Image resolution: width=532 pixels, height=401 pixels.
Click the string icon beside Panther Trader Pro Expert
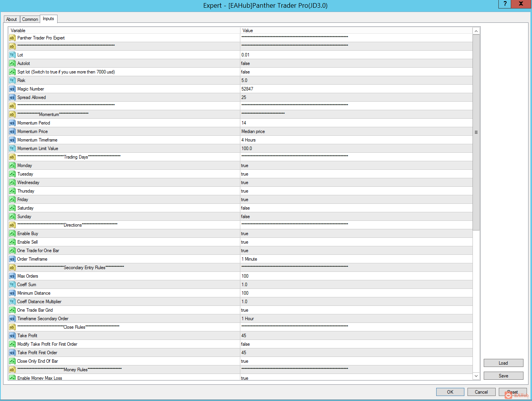(12, 38)
